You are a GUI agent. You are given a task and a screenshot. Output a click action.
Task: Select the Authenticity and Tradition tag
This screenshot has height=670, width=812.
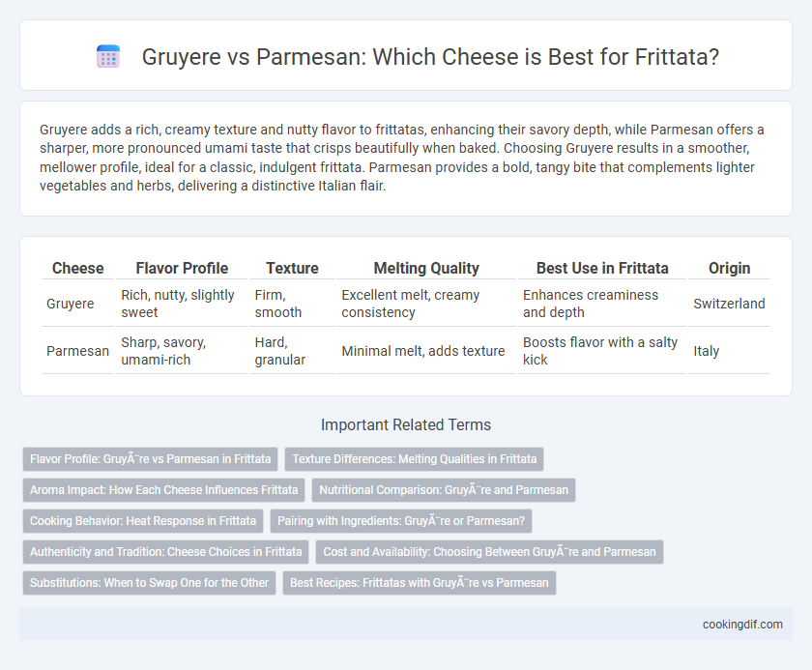click(x=165, y=552)
